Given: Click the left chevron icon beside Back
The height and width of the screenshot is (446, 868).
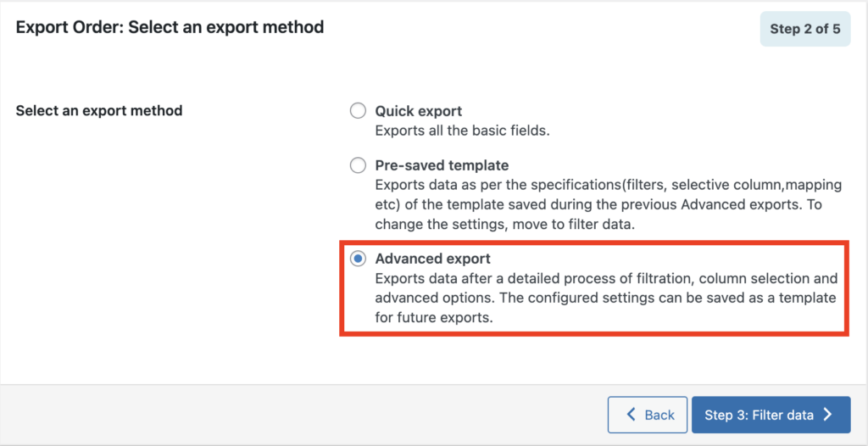Looking at the screenshot, I should (630, 415).
